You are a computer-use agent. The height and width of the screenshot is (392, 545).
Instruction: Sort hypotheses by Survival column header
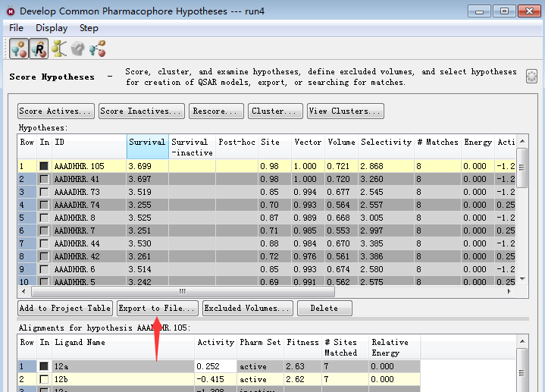coord(147,142)
